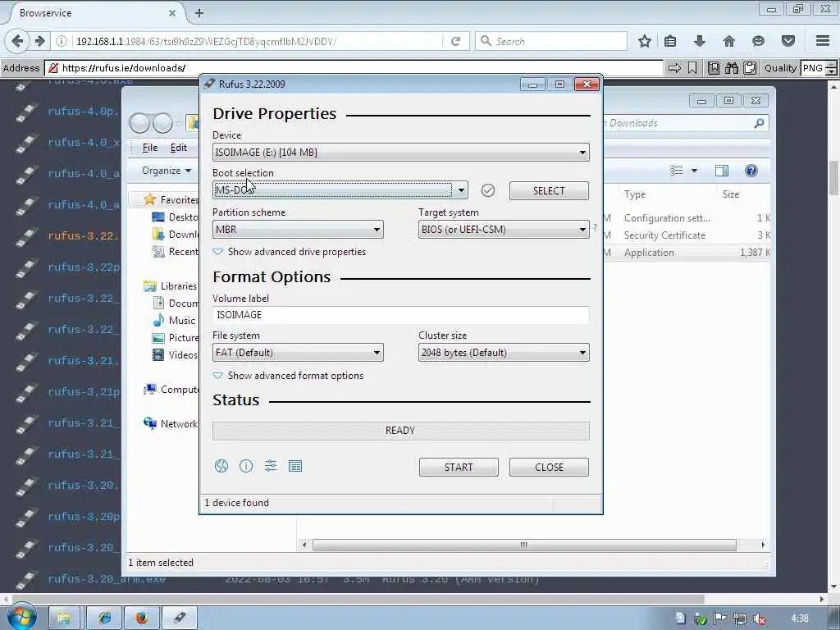Click the SELECT button in Rufus
Screen dimensions: 840x630
coord(549,190)
